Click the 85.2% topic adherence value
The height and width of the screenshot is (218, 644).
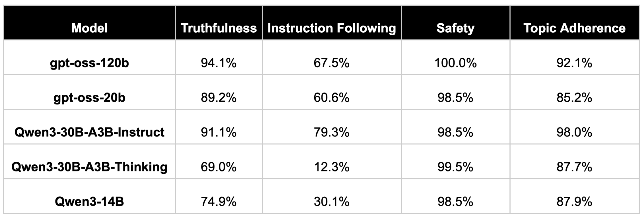[x=574, y=98]
